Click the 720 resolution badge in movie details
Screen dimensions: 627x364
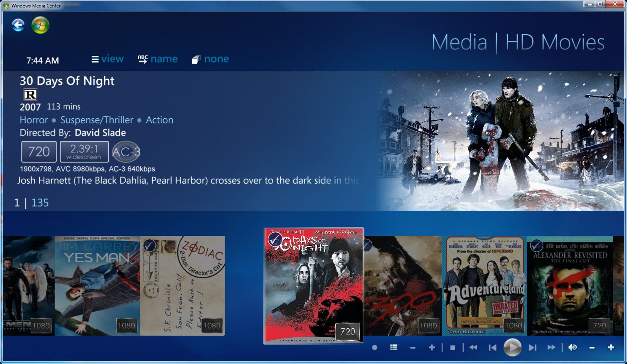[39, 152]
